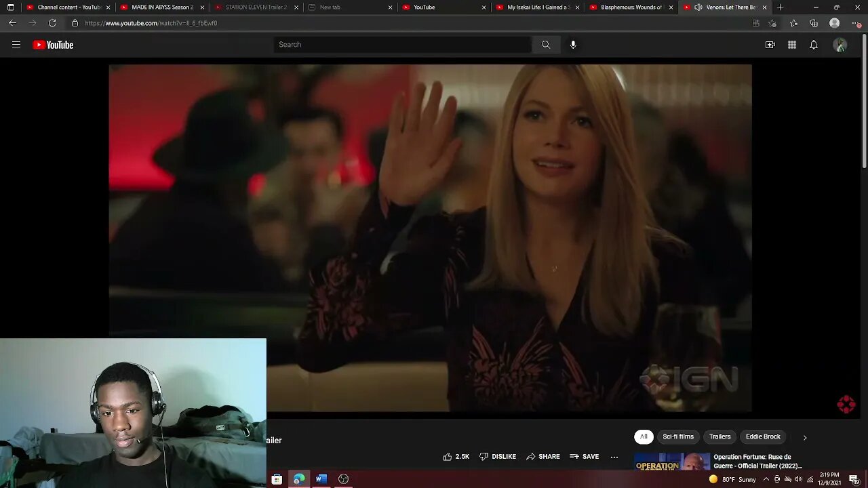Save the video with the SAVE button
Screen dimensions: 868x488
click(x=585, y=457)
